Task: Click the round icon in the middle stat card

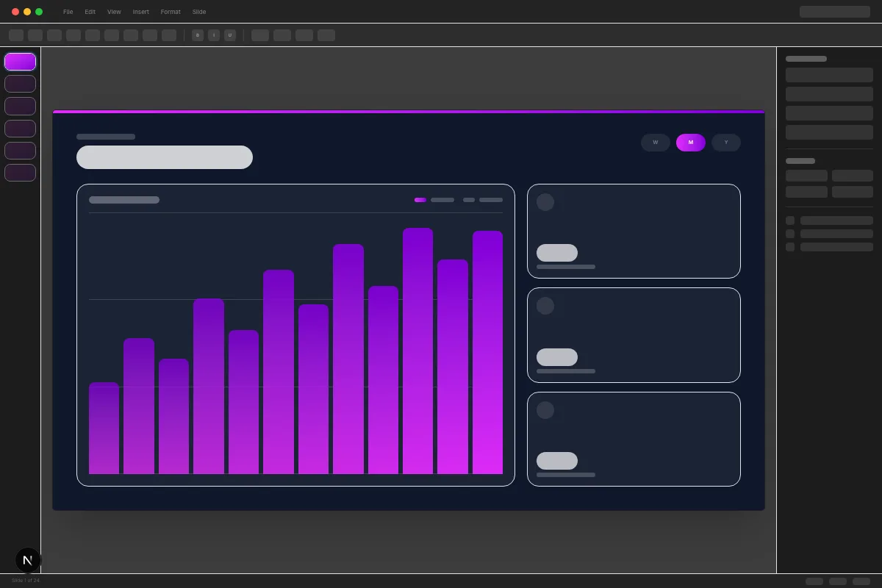Action: coord(545,306)
